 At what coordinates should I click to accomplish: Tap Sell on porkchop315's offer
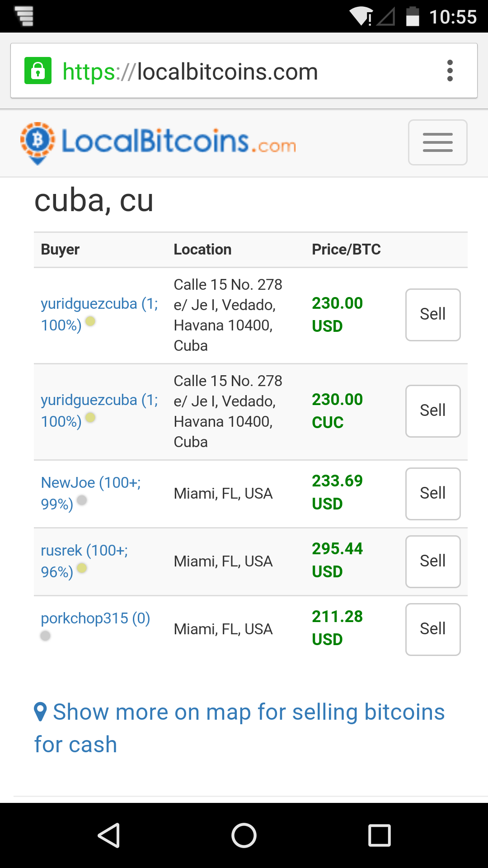[433, 629]
